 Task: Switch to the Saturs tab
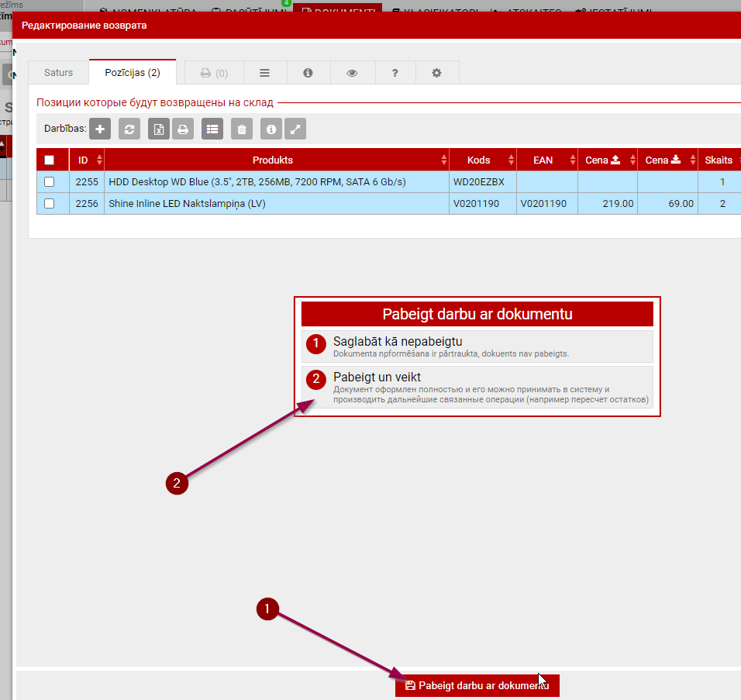58,73
